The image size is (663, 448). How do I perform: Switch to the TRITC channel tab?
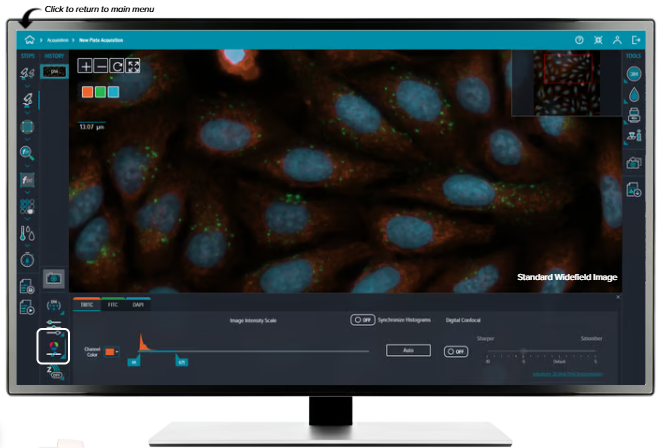pos(87,305)
